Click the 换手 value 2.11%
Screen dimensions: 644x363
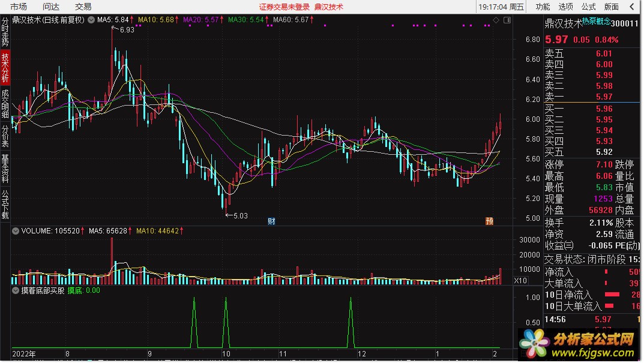tap(601, 223)
